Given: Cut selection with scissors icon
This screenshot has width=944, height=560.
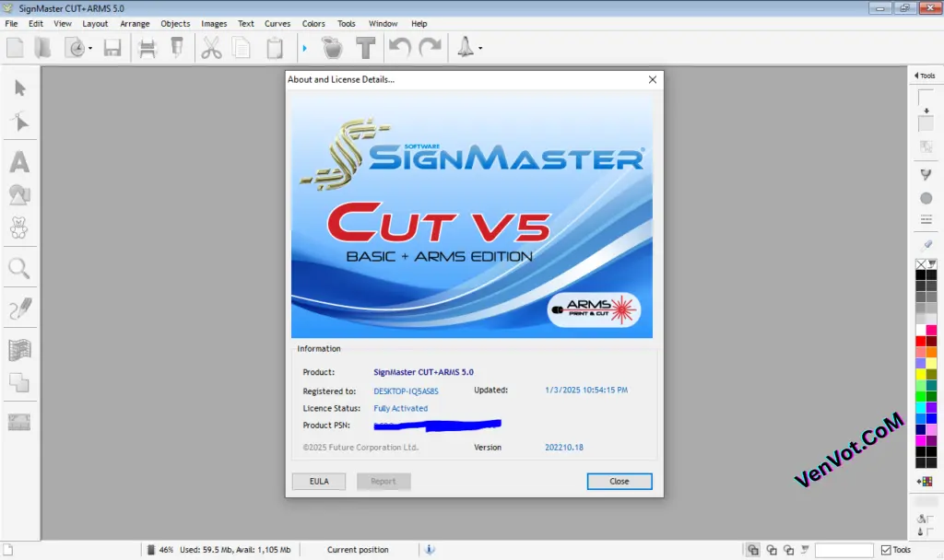Looking at the screenshot, I should click(211, 48).
